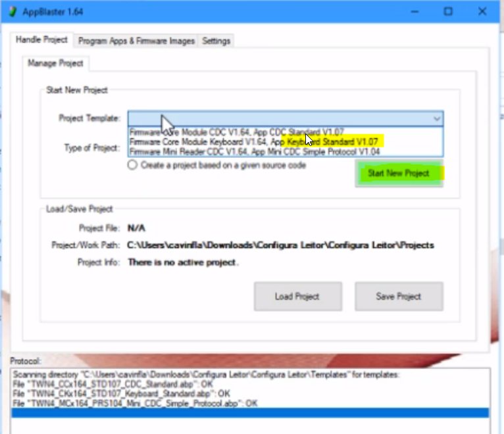Click the highlighted blue row in Protocol list

250,413
